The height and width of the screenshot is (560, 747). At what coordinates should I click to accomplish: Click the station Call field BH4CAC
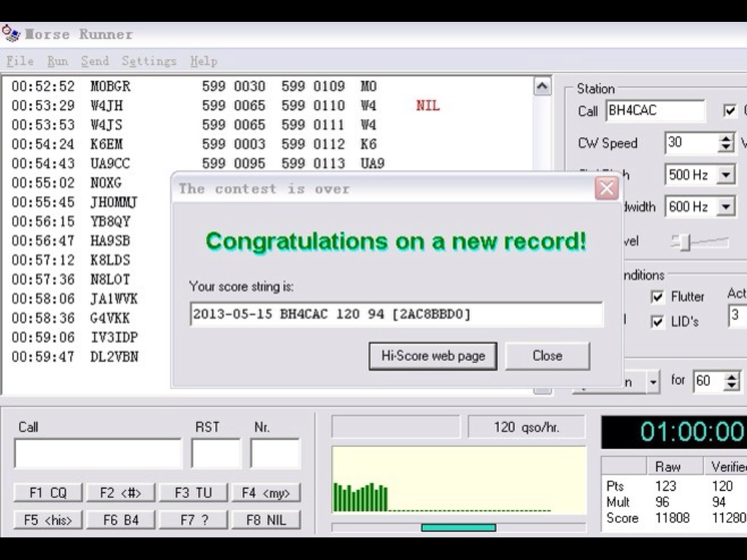pyautogui.click(x=655, y=111)
